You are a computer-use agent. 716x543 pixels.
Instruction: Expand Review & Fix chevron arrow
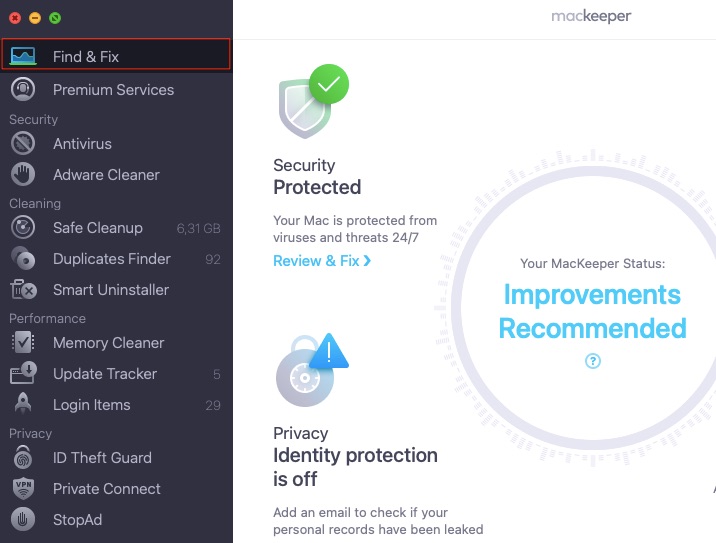coord(367,261)
